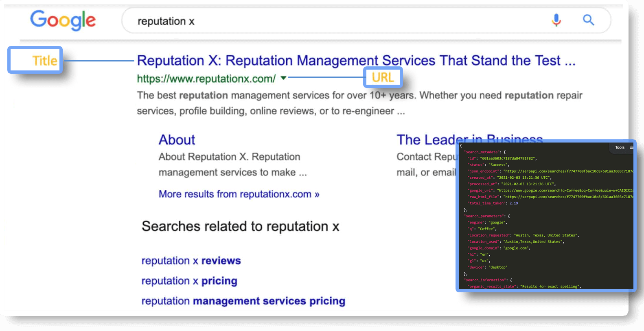Click the "google_url" JSON line

click(550, 191)
